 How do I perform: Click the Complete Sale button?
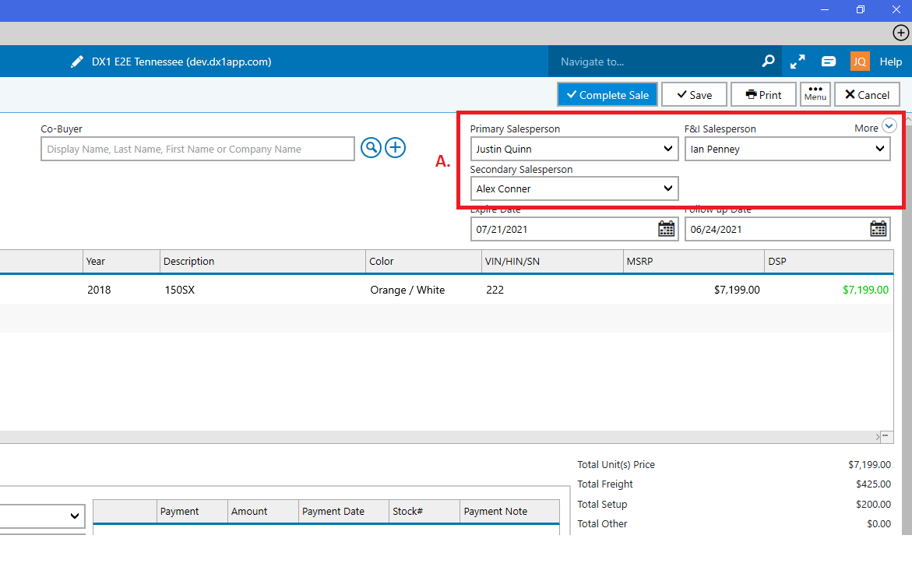pos(607,95)
